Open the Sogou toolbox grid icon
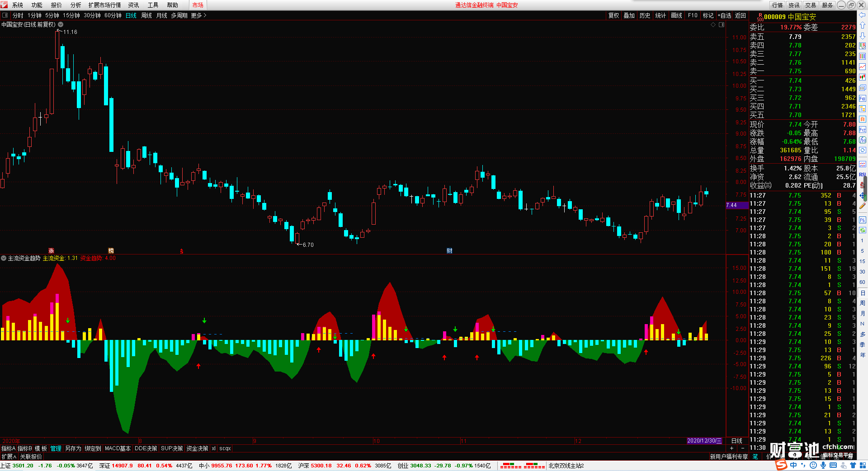The width and height of the screenshot is (868, 471). (x=863, y=465)
